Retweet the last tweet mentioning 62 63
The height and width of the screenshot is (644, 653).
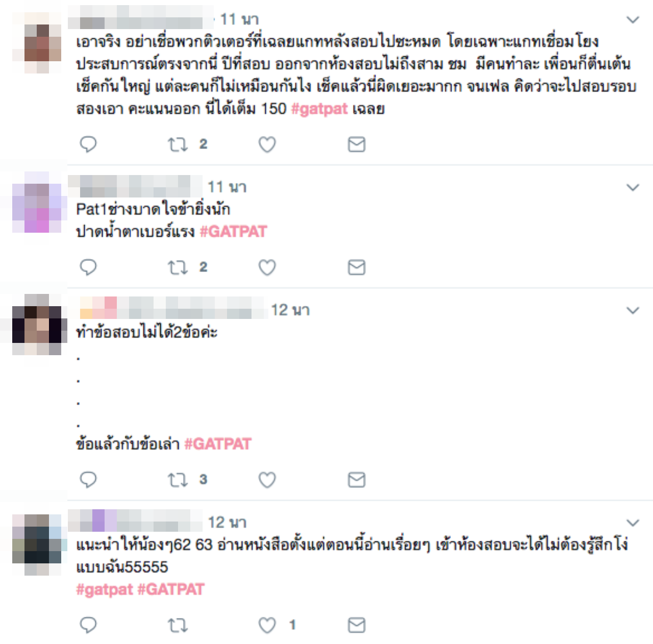[x=178, y=625]
